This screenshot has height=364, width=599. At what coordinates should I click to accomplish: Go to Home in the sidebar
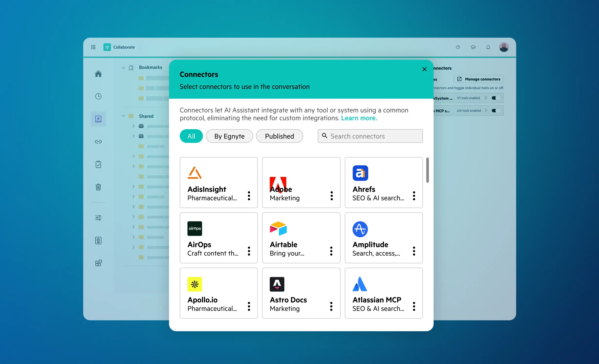[98, 74]
